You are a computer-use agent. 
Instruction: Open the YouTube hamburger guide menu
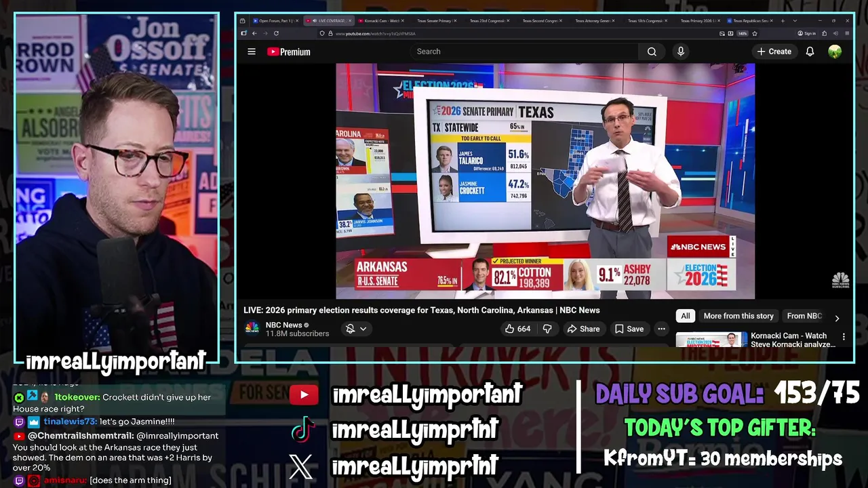coord(252,52)
